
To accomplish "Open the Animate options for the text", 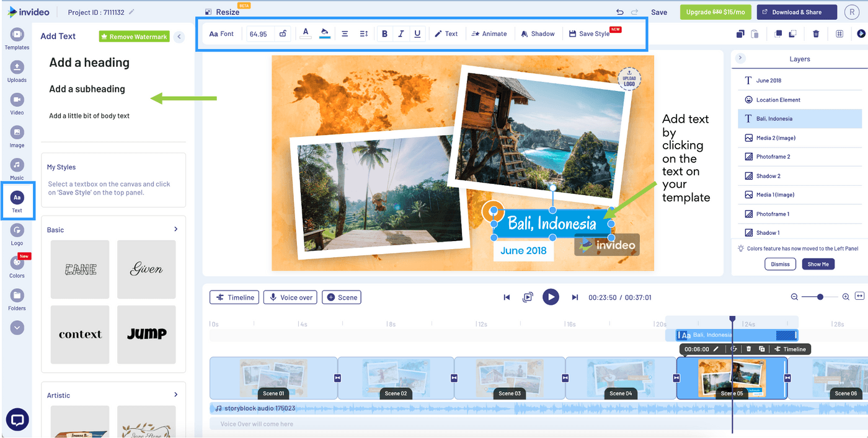I will point(490,33).
